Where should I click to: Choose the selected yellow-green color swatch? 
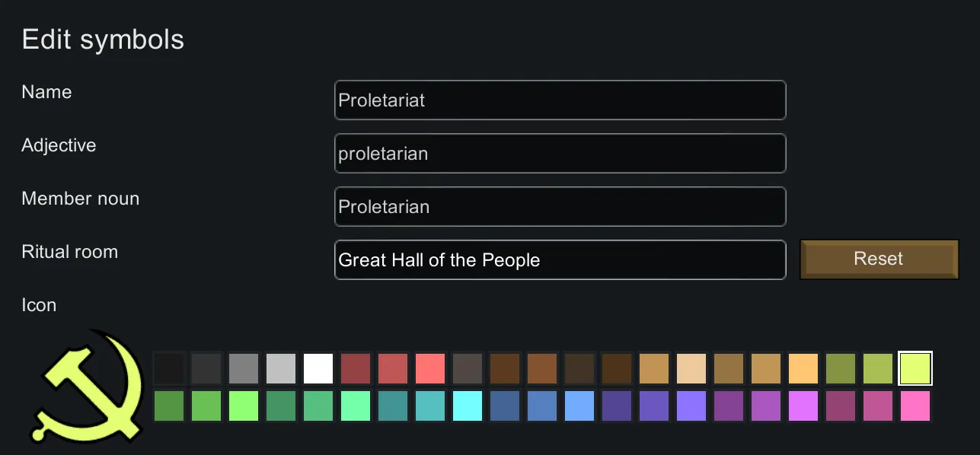(x=915, y=368)
